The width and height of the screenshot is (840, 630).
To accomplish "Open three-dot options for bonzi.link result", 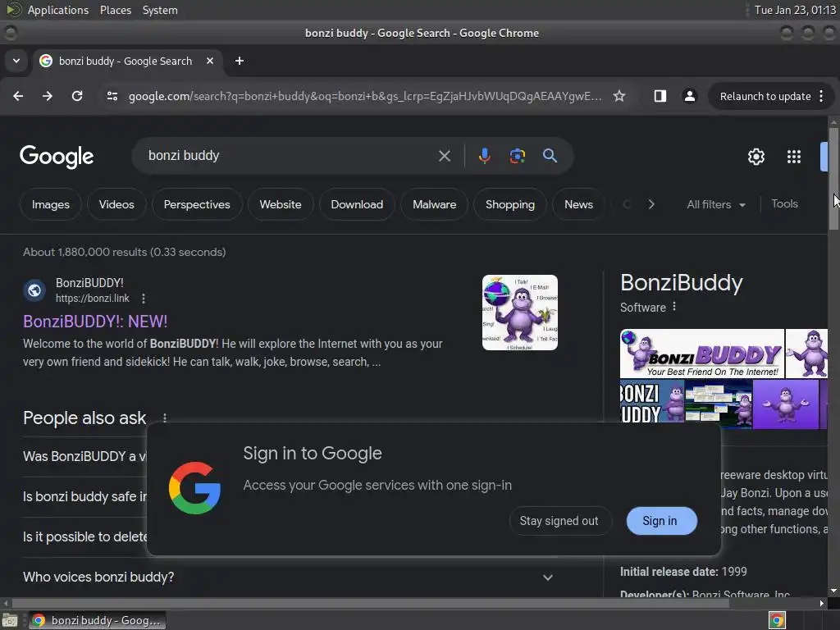I will point(143,299).
